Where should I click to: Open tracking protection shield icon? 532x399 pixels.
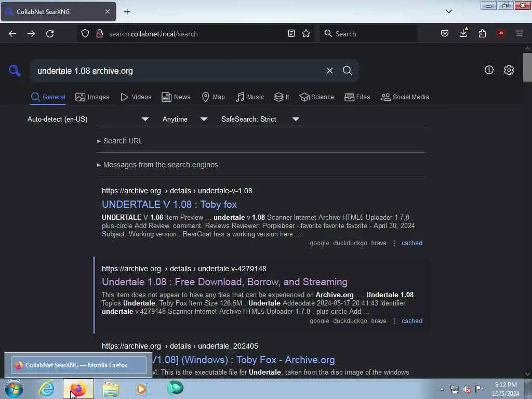(x=85, y=33)
